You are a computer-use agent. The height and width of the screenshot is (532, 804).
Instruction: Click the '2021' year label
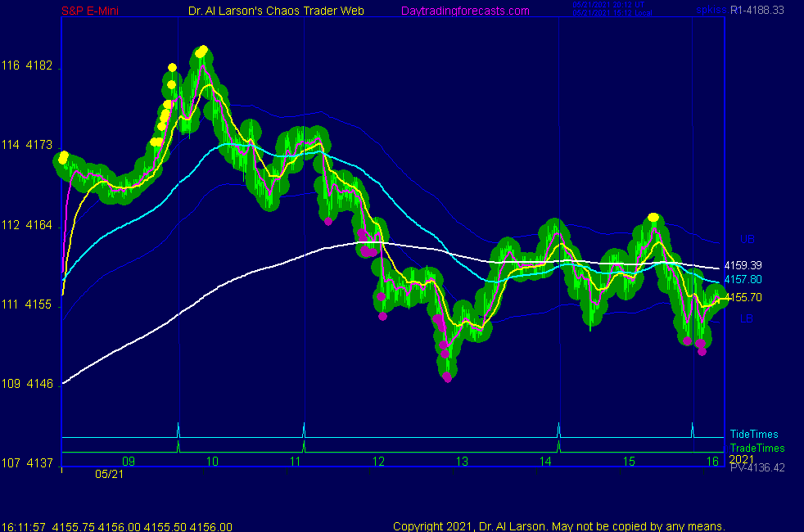pos(742,458)
